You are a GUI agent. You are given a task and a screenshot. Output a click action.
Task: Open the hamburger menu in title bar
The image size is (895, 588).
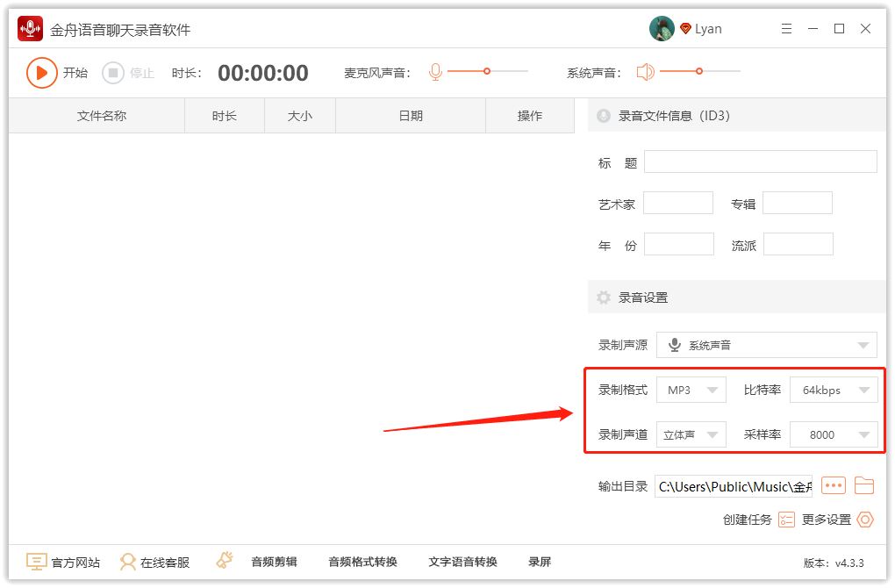[x=786, y=29]
